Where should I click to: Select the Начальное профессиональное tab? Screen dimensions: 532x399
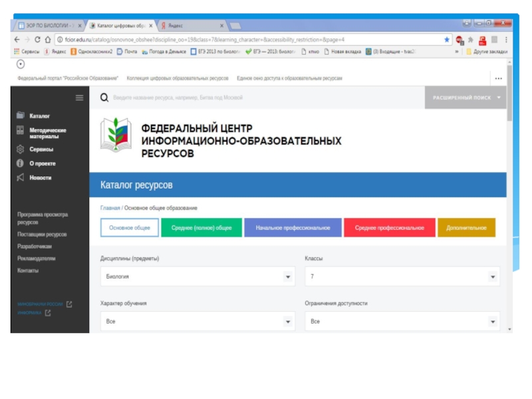(293, 227)
